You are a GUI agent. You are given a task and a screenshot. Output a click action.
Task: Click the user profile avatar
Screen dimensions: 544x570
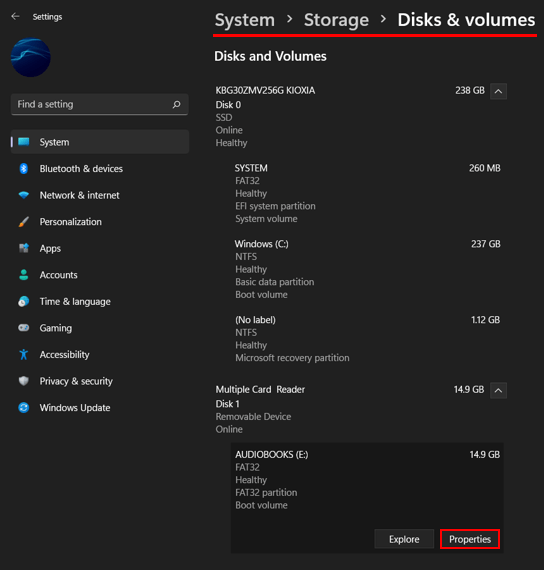(x=31, y=57)
